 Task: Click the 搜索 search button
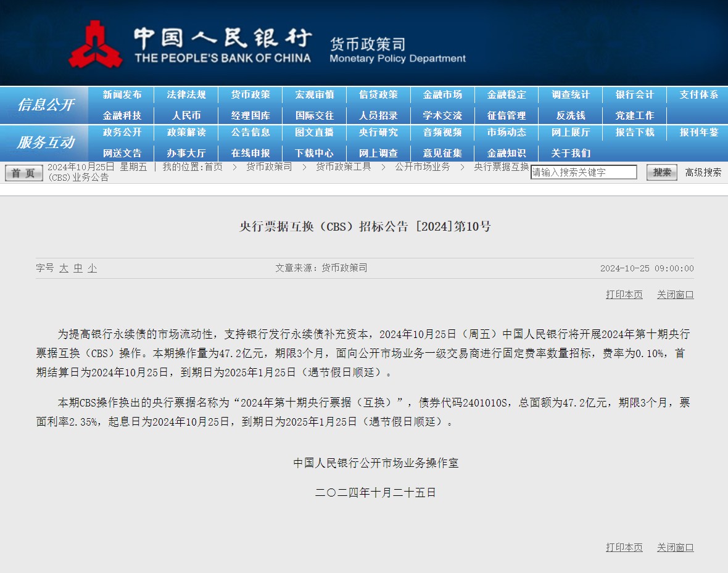coord(662,172)
